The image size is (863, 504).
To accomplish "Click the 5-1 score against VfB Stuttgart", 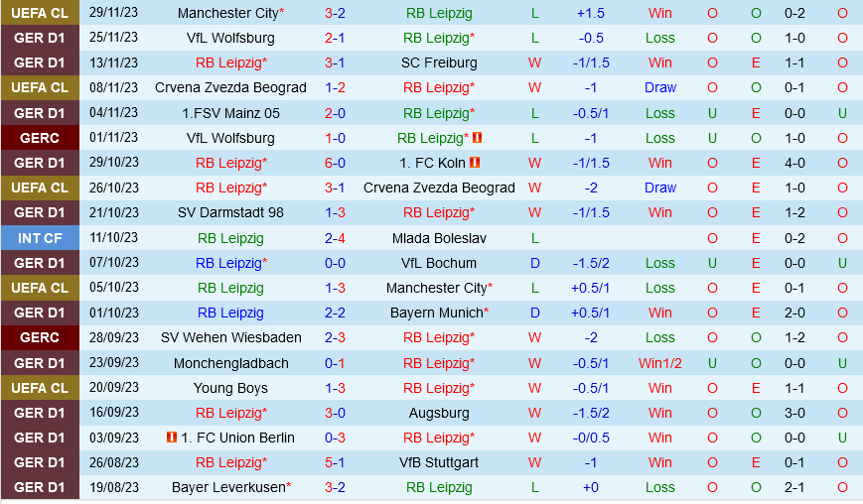I will click(x=335, y=462).
